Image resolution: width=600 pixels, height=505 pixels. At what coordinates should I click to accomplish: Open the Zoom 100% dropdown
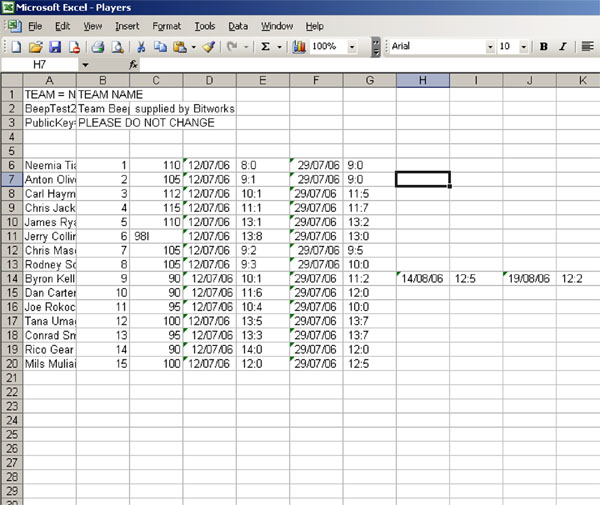(x=352, y=47)
